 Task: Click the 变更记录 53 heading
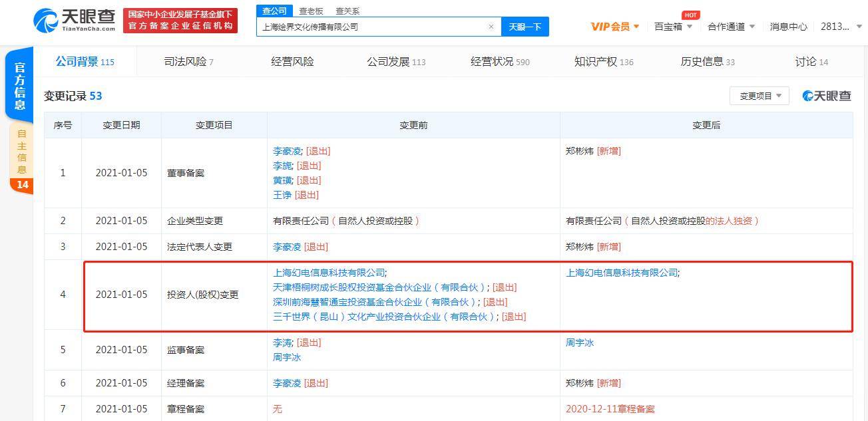tap(73, 96)
